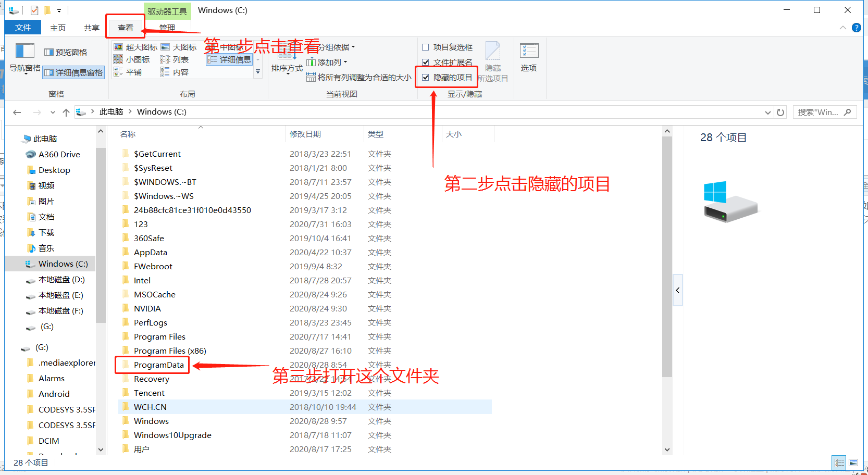Click the search Windows (C:) field
868x475 pixels.
tap(824, 112)
